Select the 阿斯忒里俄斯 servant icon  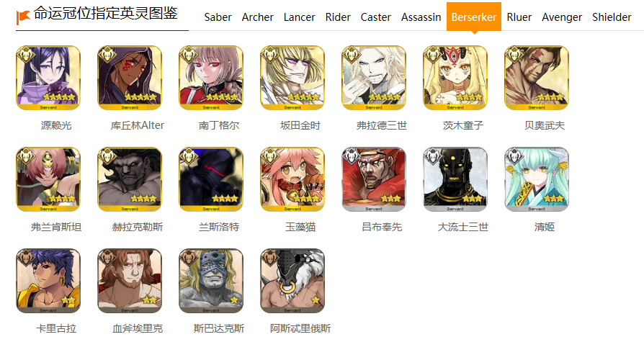click(x=292, y=281)
